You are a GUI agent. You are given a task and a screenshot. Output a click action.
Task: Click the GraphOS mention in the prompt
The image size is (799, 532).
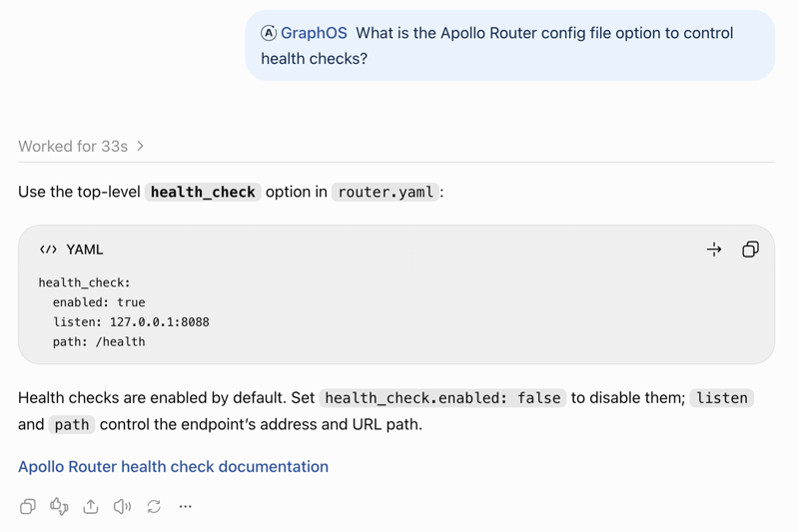314,33
